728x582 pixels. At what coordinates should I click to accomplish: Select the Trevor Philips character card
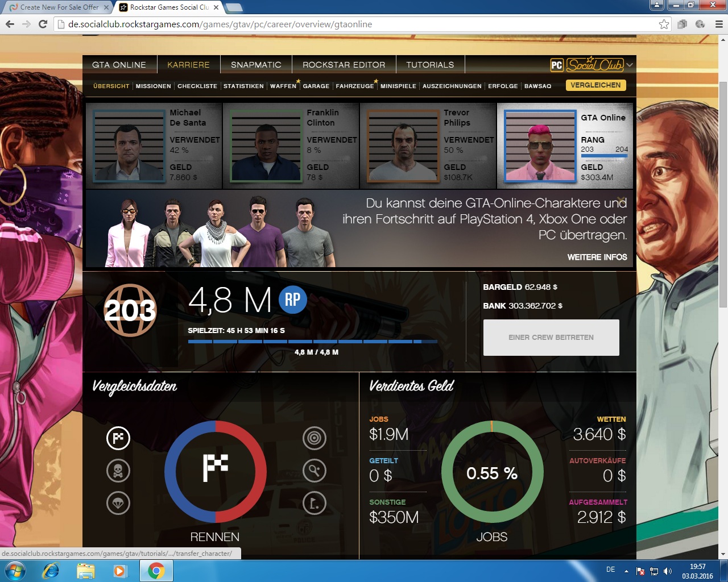[428, 145]
